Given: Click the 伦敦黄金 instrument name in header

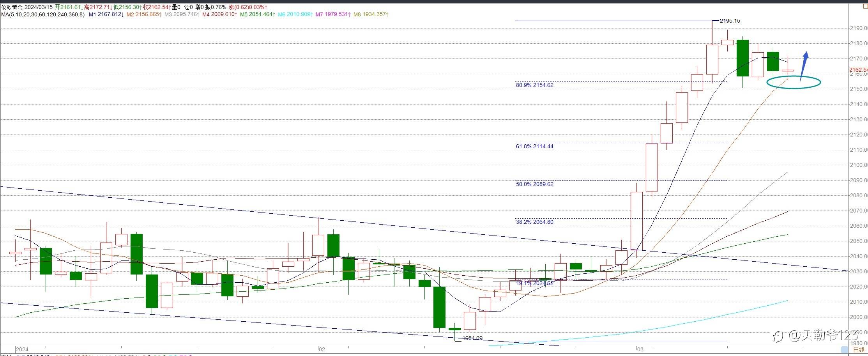Looking at the screenshot, I should (x=12, y=7).
